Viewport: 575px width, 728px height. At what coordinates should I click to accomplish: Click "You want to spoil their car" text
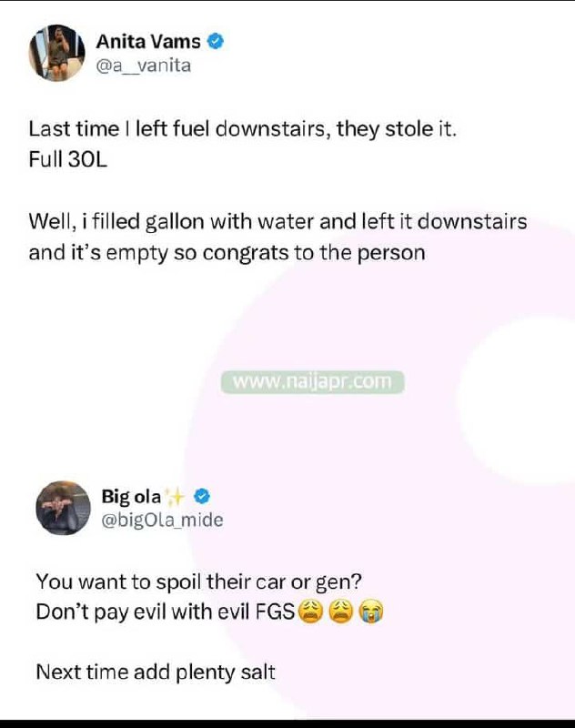coord(198,581)
